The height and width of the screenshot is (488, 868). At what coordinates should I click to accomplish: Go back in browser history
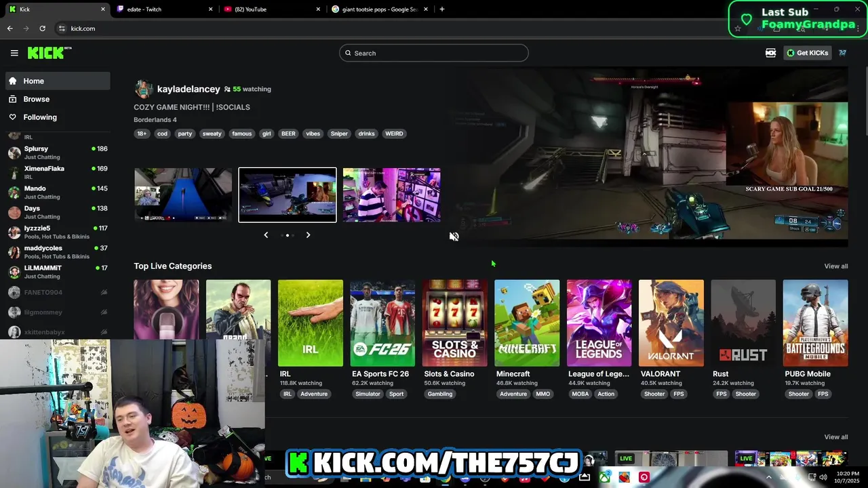[9, 28]
